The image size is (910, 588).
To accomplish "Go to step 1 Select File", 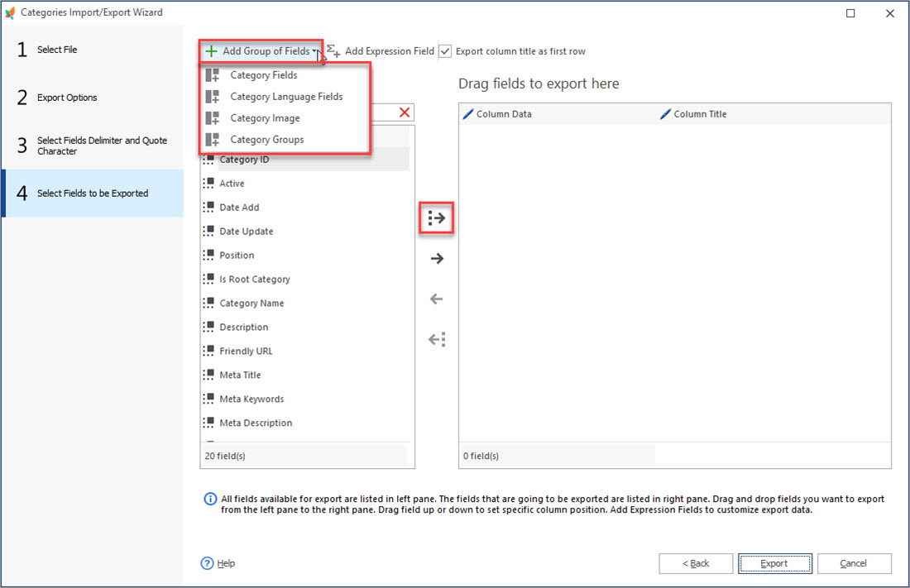I will [93, 50].
